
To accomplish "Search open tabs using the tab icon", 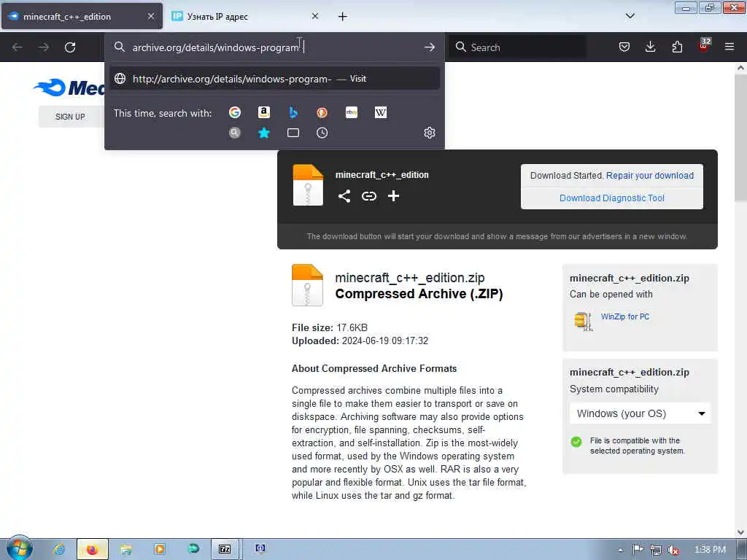I will tap(293, 133).
